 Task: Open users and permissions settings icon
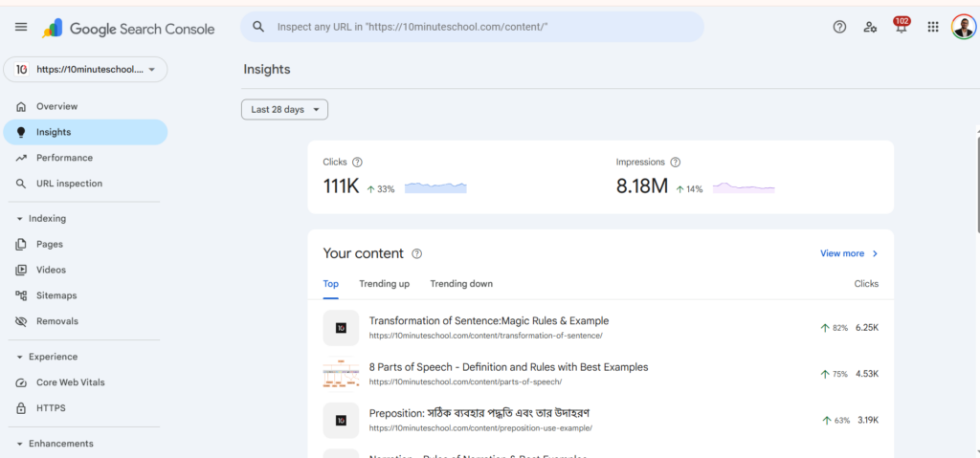(x=870, y=27)
